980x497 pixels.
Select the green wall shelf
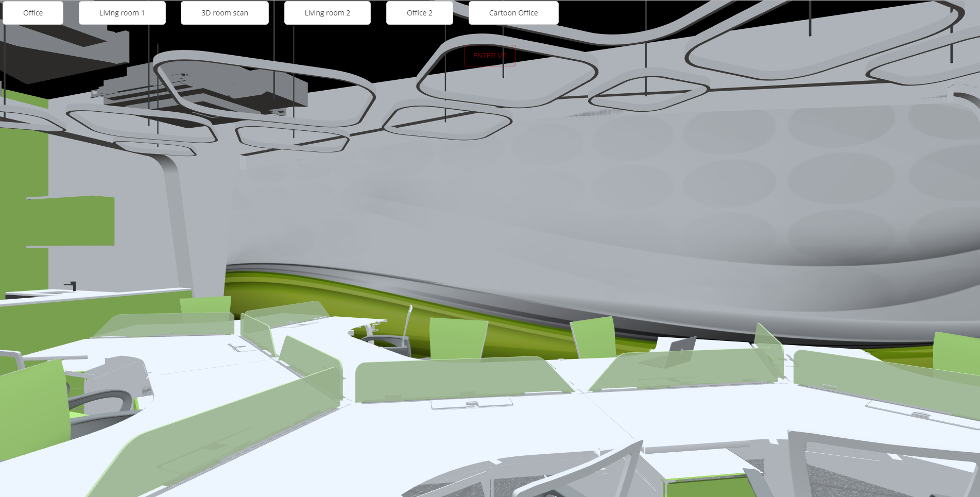pyautogui.click(x=72, y=220)
